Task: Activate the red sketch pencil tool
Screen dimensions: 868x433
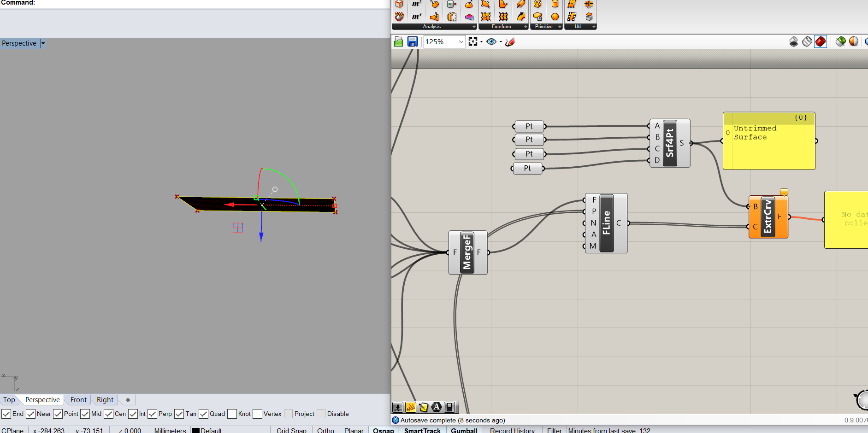Action: (x=510, y=42)
